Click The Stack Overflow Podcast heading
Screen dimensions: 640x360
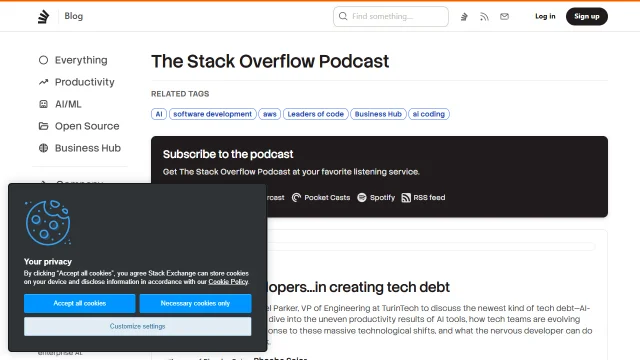pos(270,61)
